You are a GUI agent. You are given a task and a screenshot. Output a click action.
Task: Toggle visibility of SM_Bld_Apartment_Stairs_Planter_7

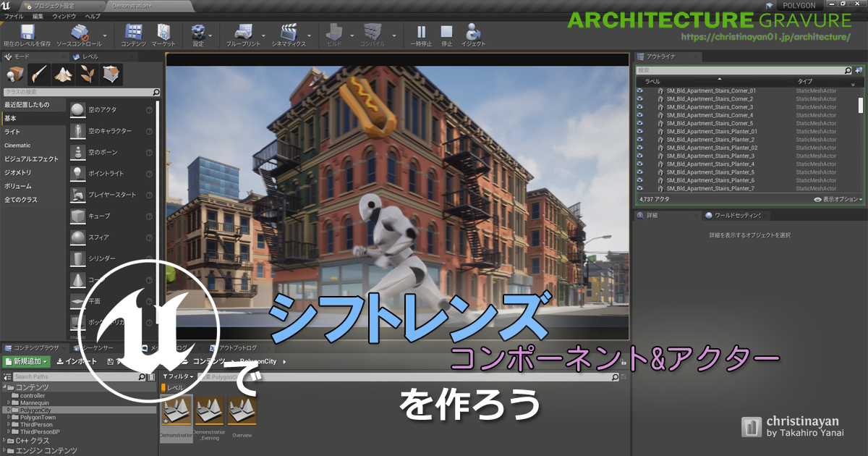[x=639, y=188]
